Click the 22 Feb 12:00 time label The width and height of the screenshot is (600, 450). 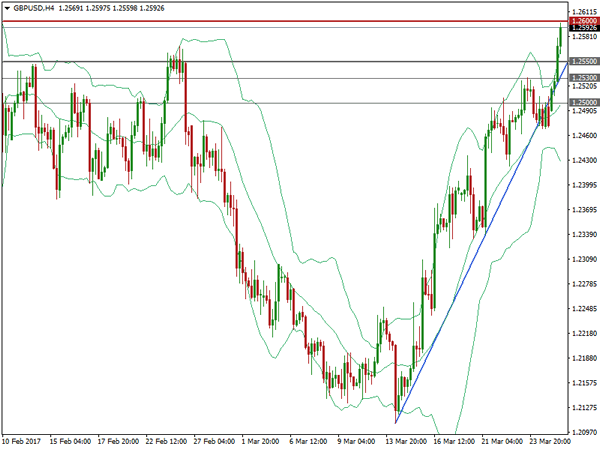tap(166, 442)
